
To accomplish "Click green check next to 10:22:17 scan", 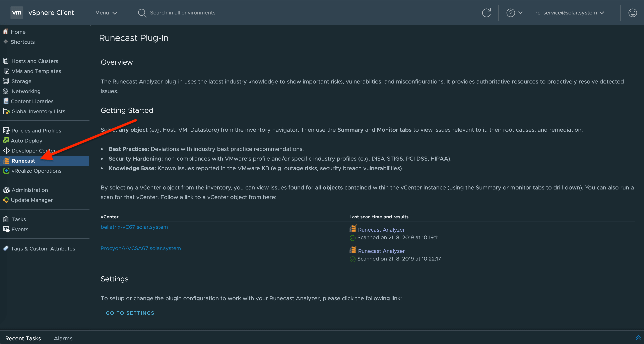I will click(x=352, y=259).
